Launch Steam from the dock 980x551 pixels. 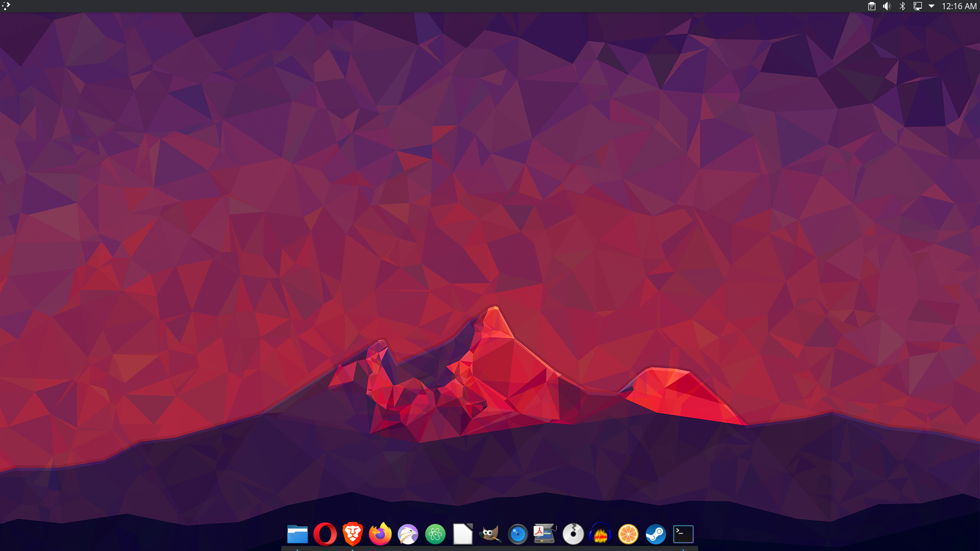[x=656, y=534]
